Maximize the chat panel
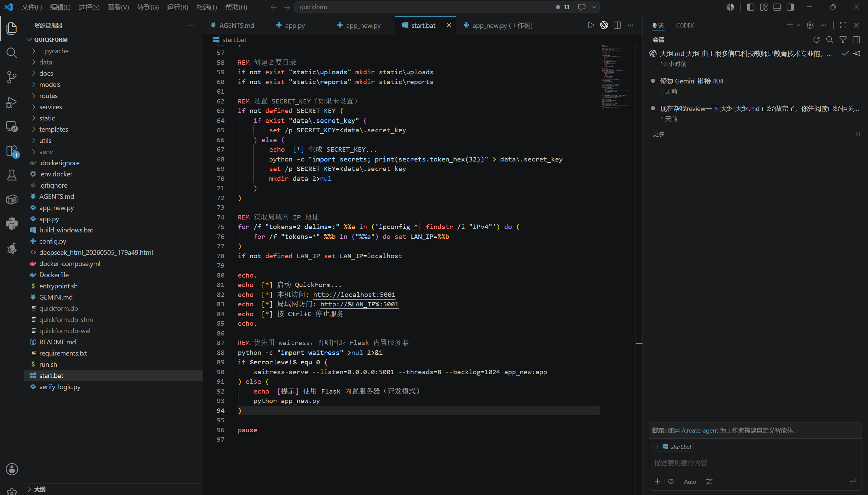Viewport: 868px width, 495px height. click(x=843, y=25)
